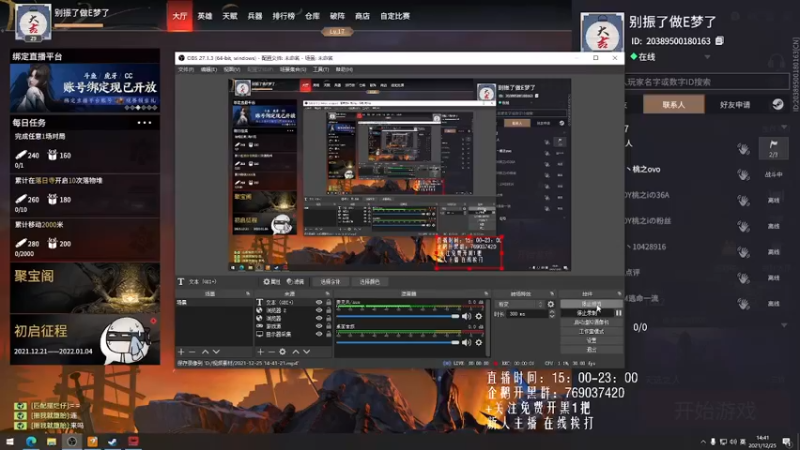
Task: Open the Steam friends icon
Action: (x=778, y=104)
